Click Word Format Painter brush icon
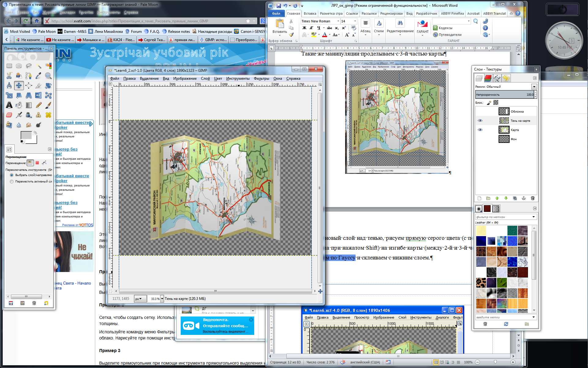588x368 pixels. [291, 35]
